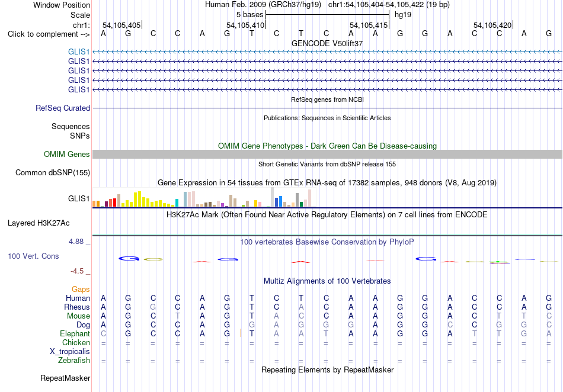The image size is (563, 392).
Task: Click the Window Position track label
Action: click(62, 5)
